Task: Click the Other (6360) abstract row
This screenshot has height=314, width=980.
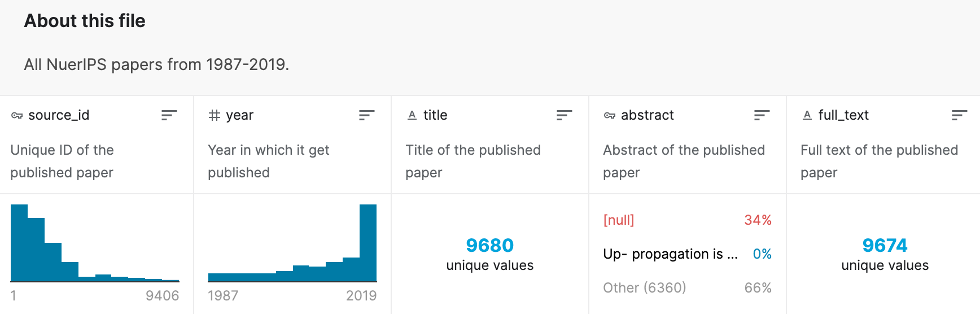Action: [687, 288]
